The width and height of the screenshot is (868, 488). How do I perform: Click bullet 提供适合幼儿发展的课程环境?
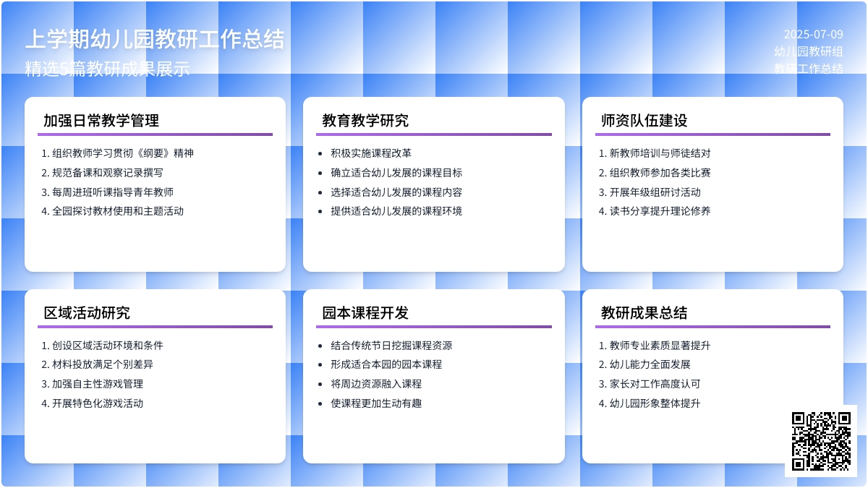396,211
